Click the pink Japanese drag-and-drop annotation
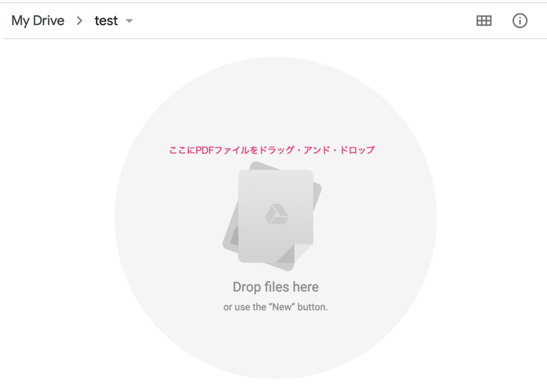 [272, 150]
